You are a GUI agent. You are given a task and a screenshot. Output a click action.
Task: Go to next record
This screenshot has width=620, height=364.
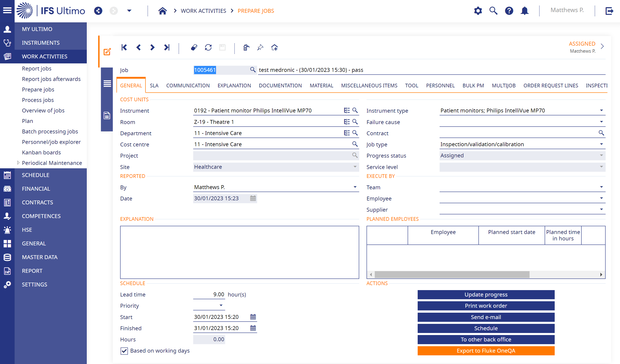pyautogui.click(x=152, y=47)
